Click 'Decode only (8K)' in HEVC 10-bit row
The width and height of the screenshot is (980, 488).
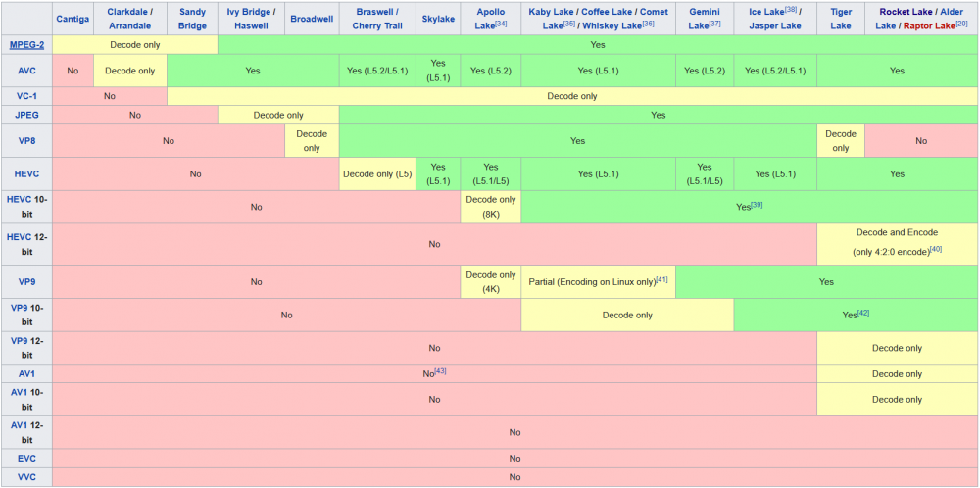click(491, 207)
